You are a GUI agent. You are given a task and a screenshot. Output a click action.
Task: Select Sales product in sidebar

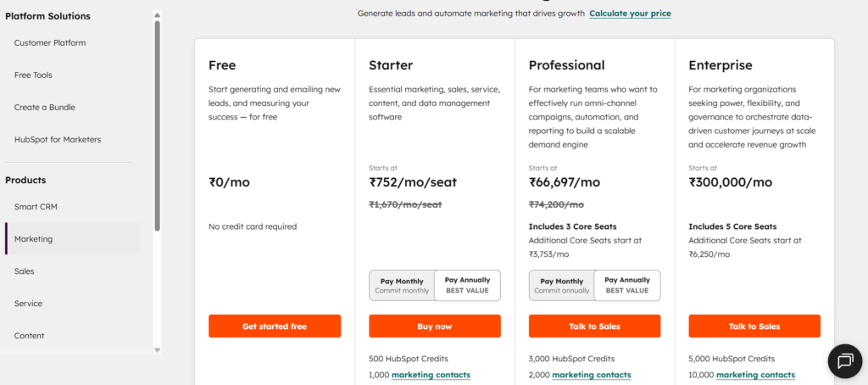tap(25, 271)
